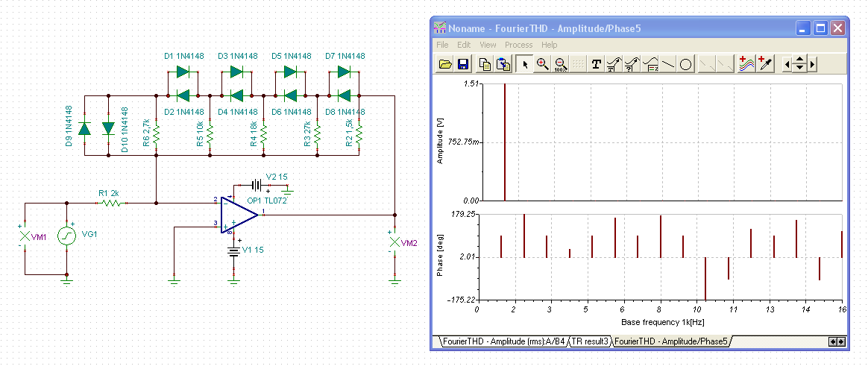868x369 pixels.
Task: Select the VM1 voltmeter symbol
Action: click(25, 237)
